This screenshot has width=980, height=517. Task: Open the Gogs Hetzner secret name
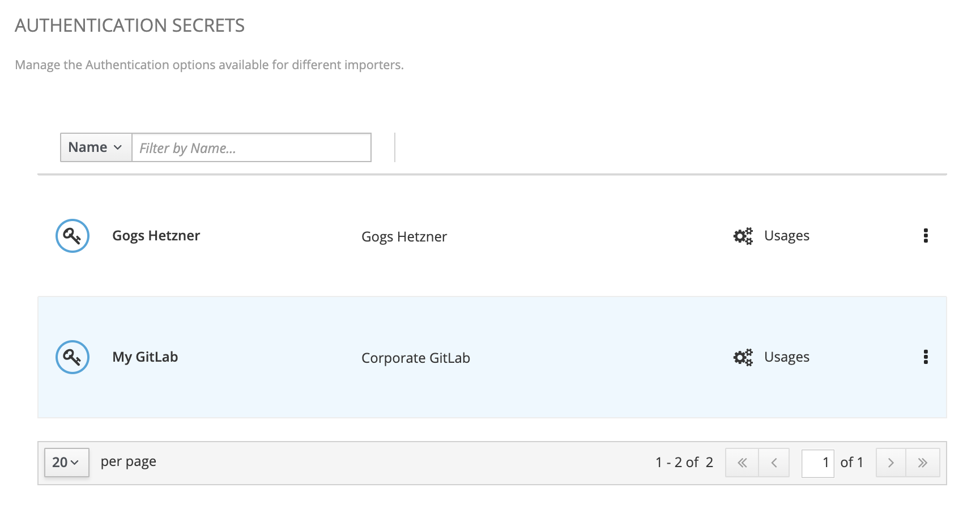156,236
